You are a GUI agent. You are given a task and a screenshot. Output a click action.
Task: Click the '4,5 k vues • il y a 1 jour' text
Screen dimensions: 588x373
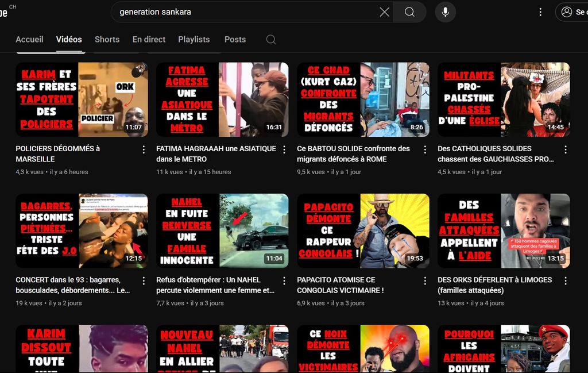(x=470, y=172)
